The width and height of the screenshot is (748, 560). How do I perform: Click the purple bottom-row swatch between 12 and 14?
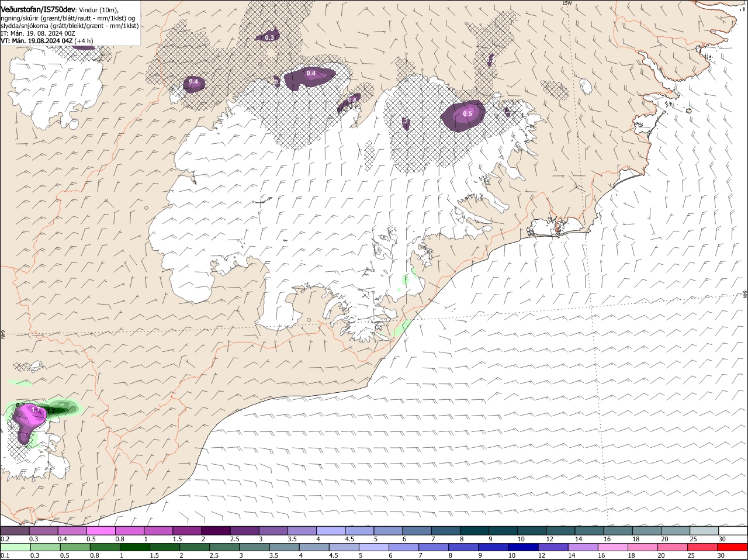pos(553,547)
